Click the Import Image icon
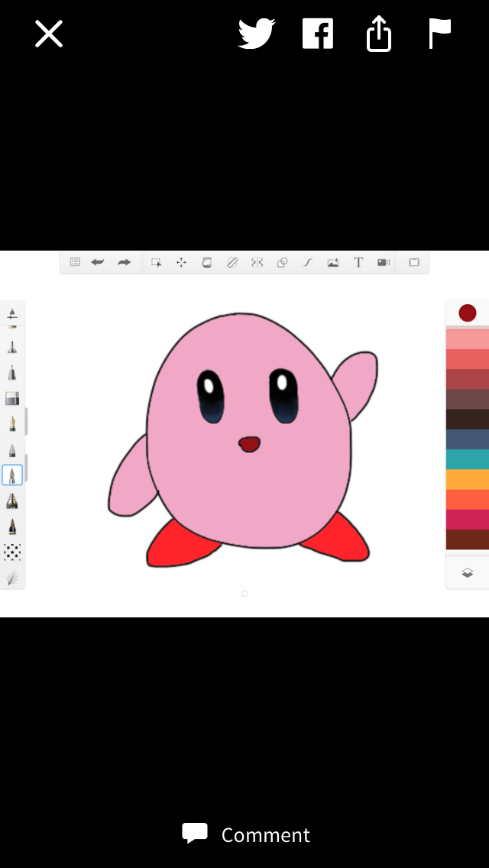Image resolution: width=489 pixels, height=868 pixels. tap(333, 262)
